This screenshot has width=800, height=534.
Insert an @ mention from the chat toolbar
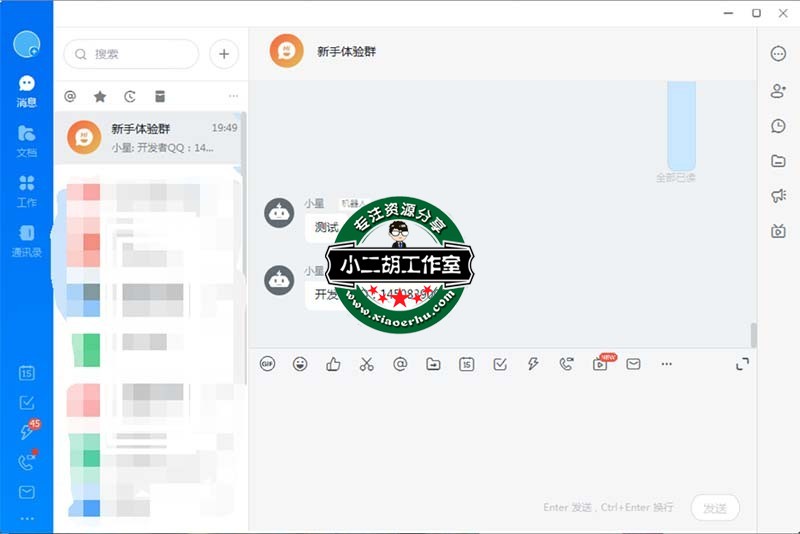coord(400,364)
